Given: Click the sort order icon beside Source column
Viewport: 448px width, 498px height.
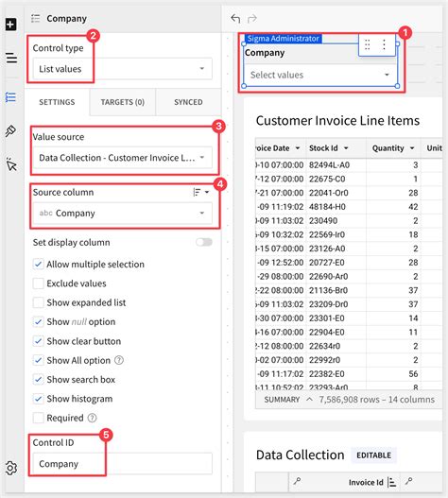Looking at the screenshot, I should (x=197, y=192).
